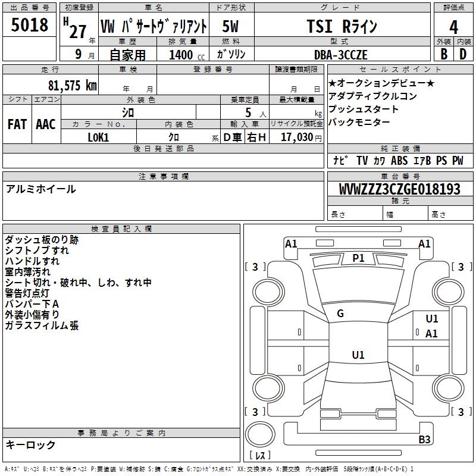Click the lot number 5018
This screenshot has width=476, height=476.
(30, 26)
